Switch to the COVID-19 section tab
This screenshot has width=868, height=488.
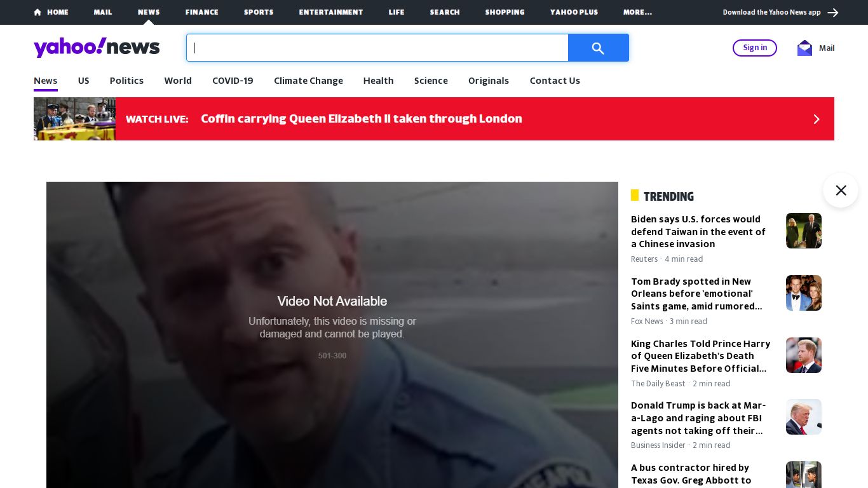point(233,81)
